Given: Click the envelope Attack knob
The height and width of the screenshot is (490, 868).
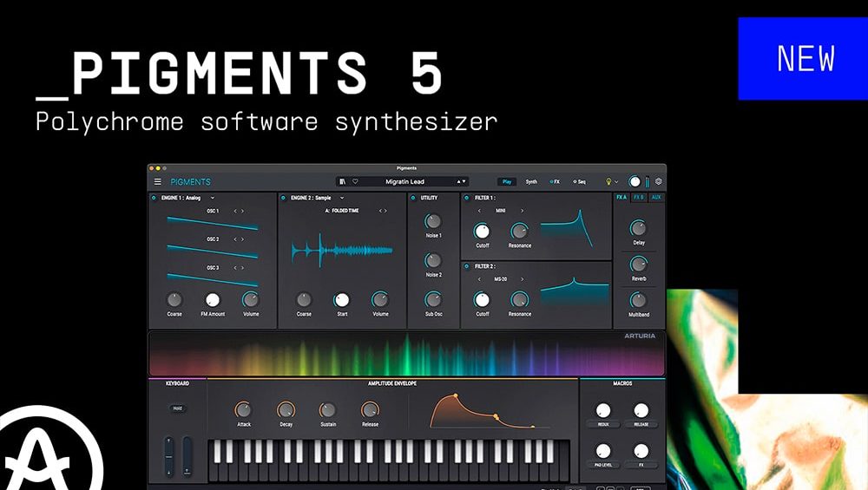Looking at the screenshot, I should coord(244,410).
